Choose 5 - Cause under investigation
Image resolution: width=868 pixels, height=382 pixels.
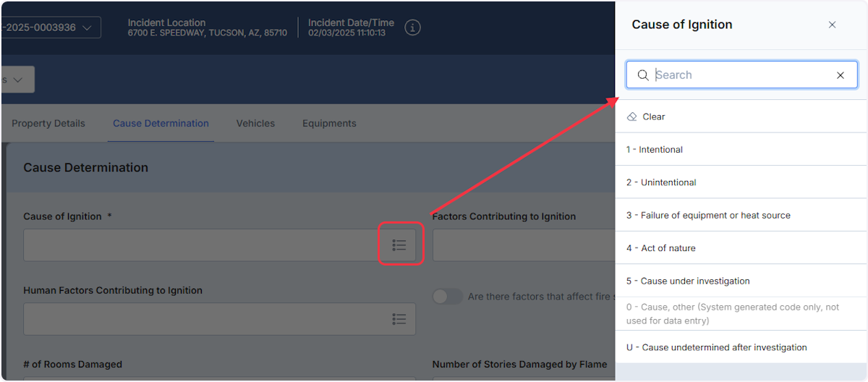pos(741,281)
